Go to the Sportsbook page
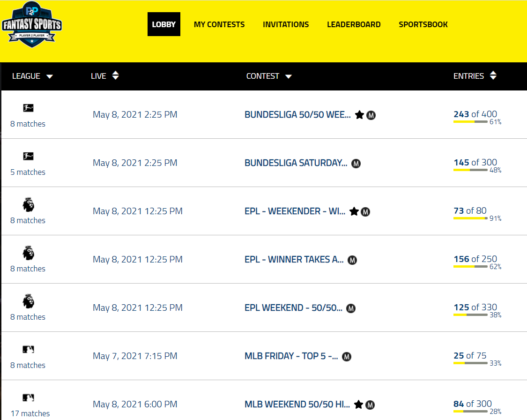 click(423, 24)
